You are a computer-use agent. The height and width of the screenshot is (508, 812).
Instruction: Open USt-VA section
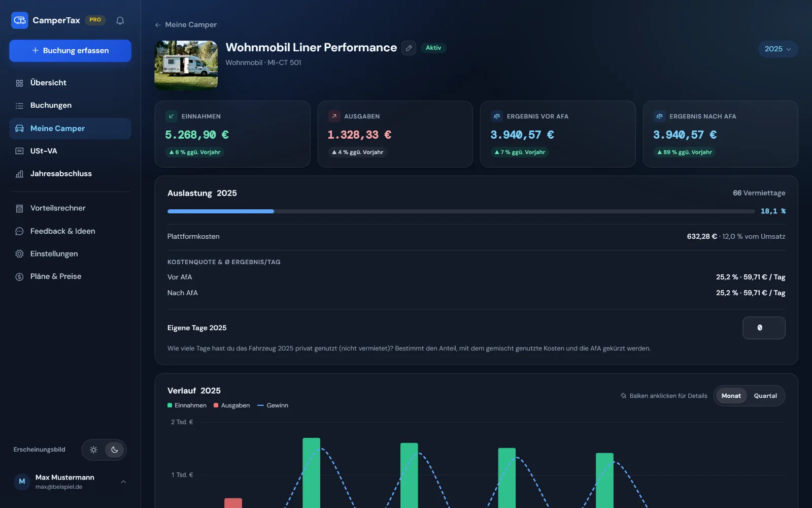tap(70, 151)
